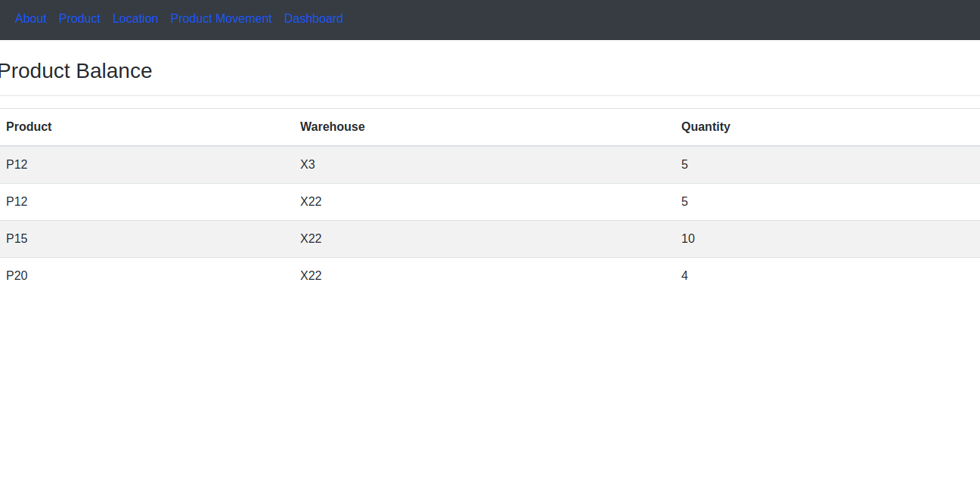
Task: Select the second P12 row
Action: pyautogui.click(x=17, y=201)
